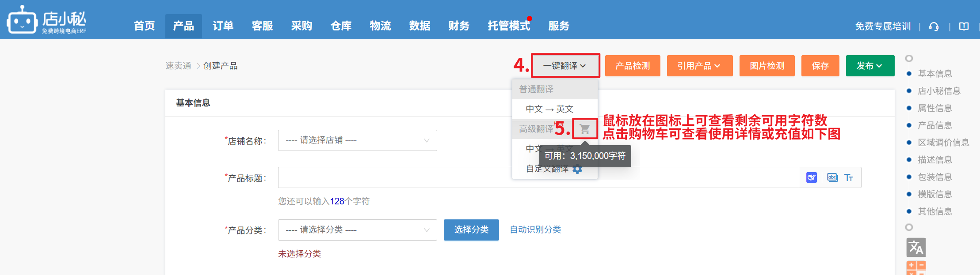
Task: Open 仓库 in the top navigation
Action: [341, 26]
